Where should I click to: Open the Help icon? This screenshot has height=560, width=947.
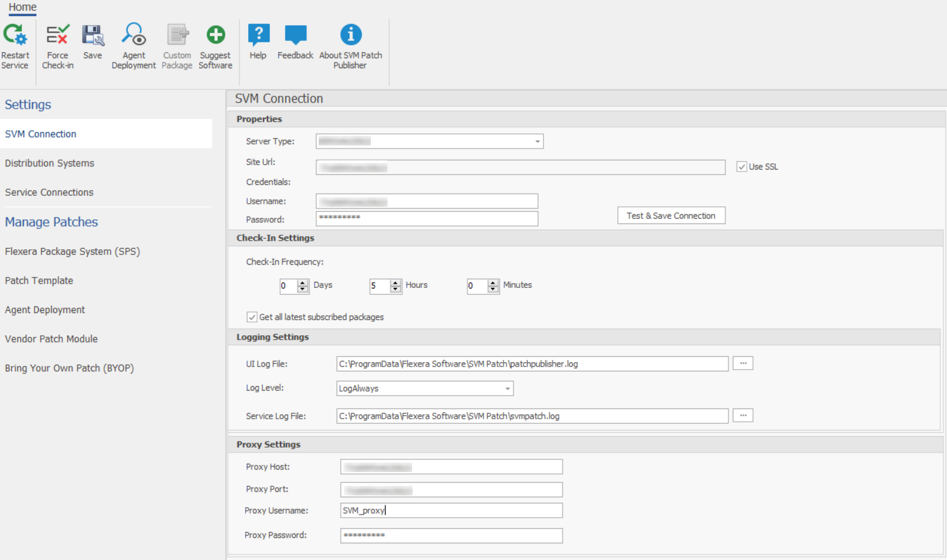258,36
